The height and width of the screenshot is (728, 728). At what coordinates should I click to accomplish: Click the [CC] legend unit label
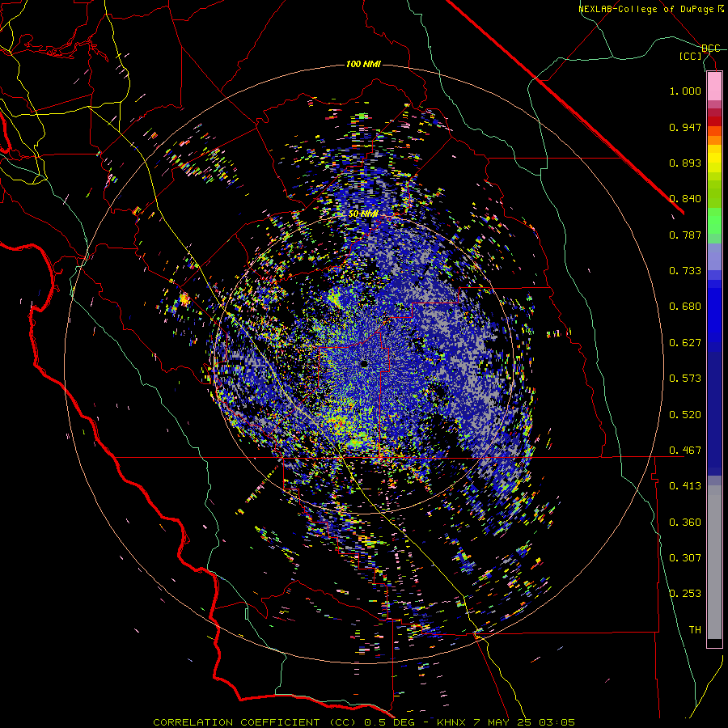pyautogui.click(x=691, y=56)
